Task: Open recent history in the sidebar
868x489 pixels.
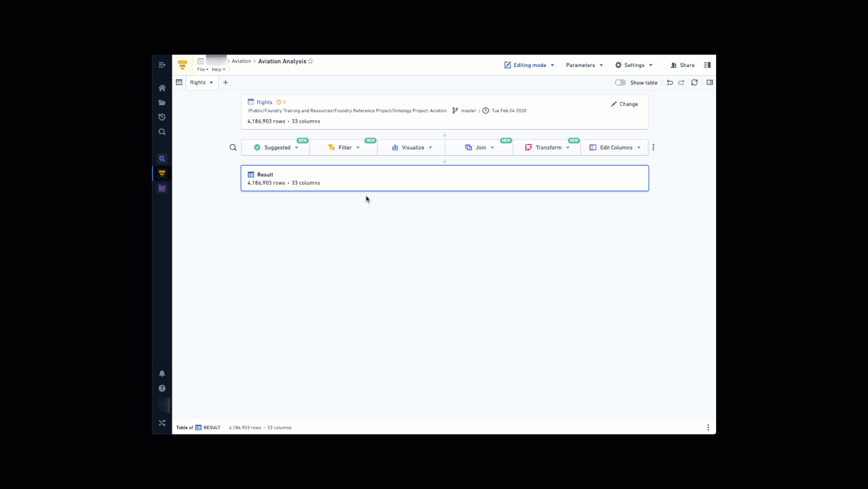Action: coord(162,117)
